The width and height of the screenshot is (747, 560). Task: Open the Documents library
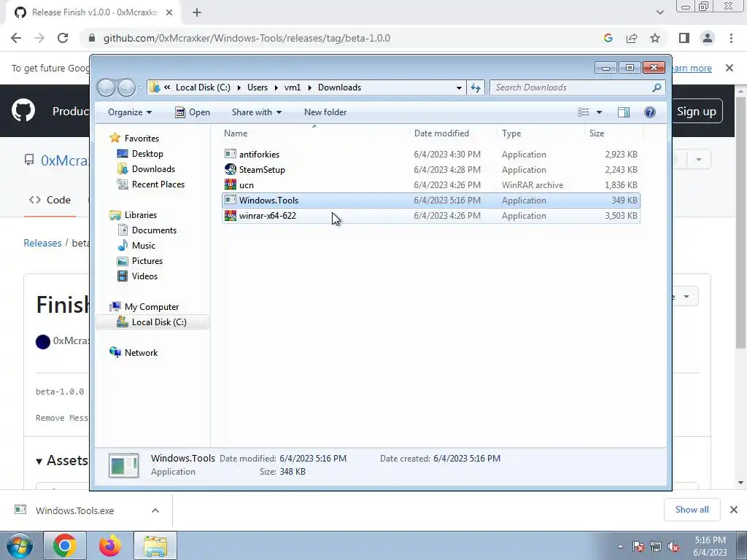pos(154,230)
